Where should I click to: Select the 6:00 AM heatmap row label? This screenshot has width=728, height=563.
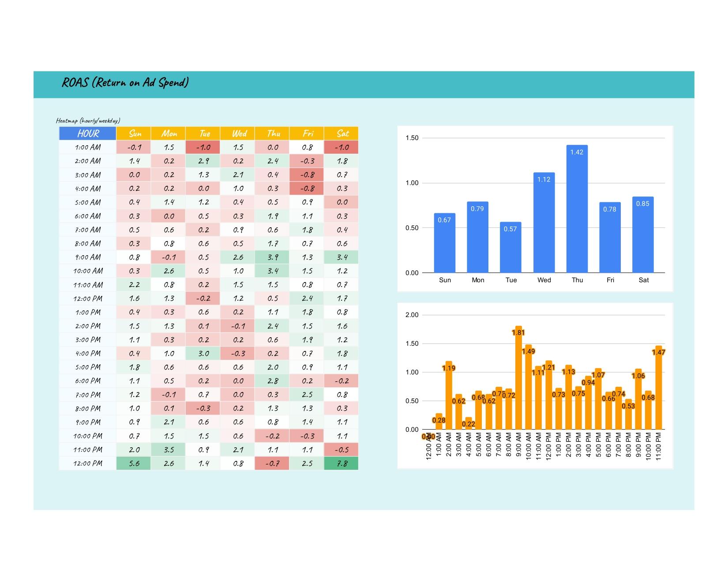pos(88,216)
